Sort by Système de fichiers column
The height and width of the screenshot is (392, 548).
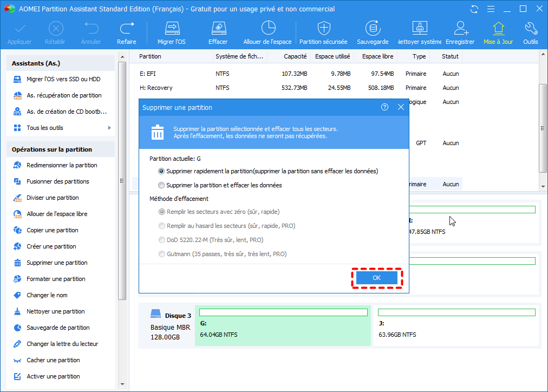click(x=240, y=56)
